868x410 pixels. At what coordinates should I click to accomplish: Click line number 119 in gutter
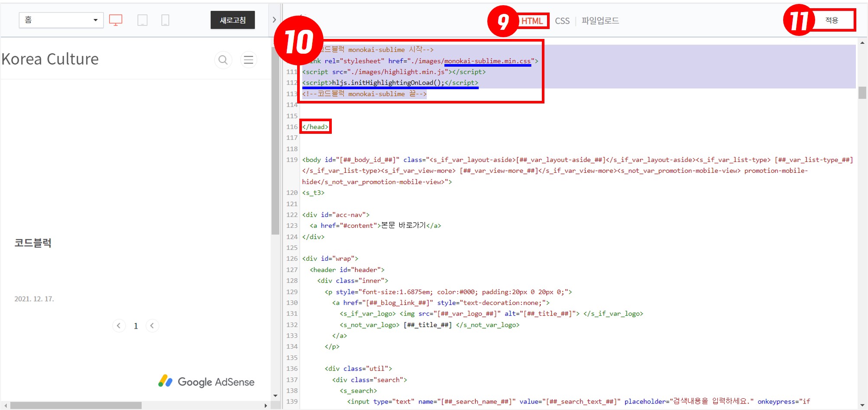click(x=292, y=160)
